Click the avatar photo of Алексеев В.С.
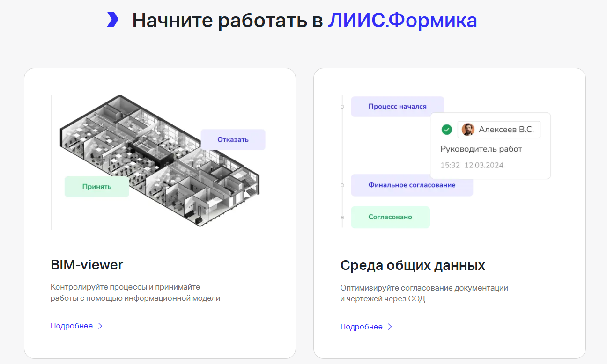The image size is (607, 364). (x=468, y=130)
